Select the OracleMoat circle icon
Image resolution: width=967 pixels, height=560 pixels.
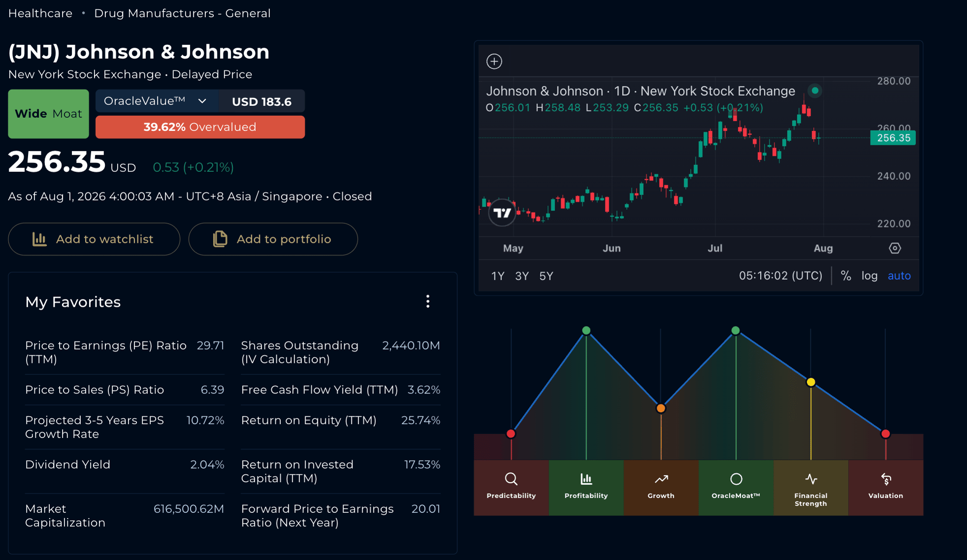[736, 479]
